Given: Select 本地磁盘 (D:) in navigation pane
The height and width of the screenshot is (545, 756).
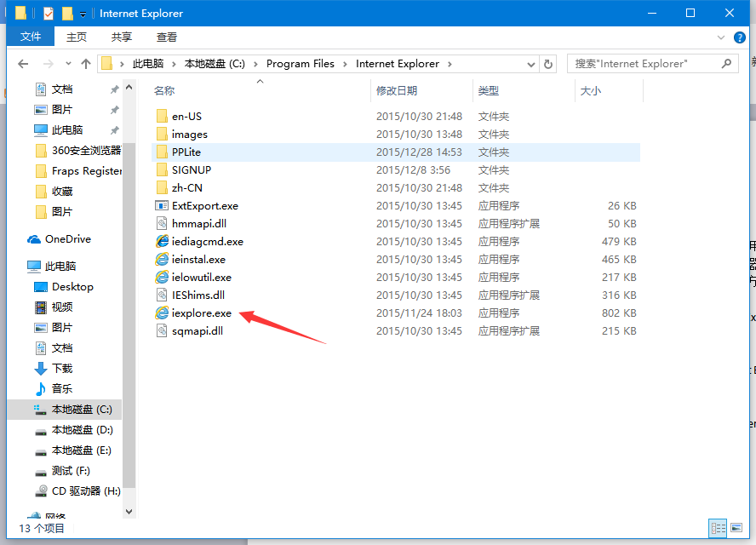Looking at the screenshot, I should pyautogui.click(x=83, y=430).
